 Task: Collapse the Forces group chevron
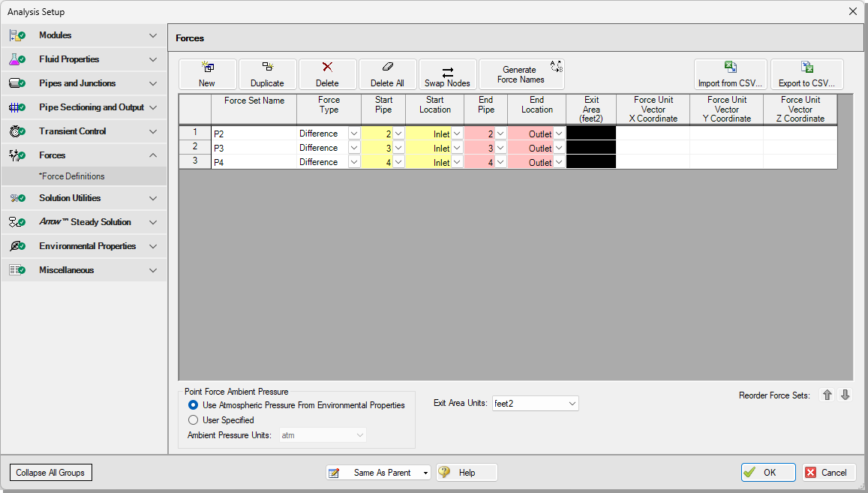pos(153,155)
